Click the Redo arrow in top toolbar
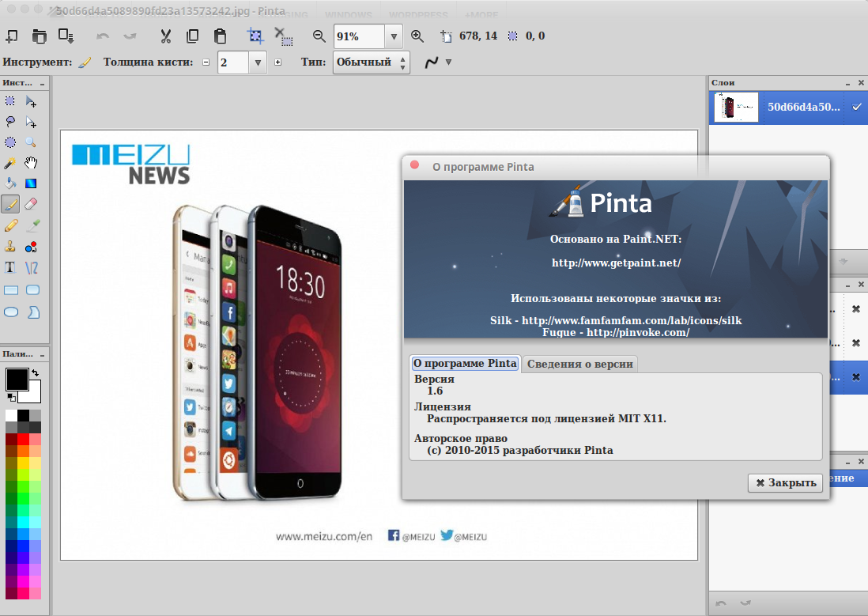 click(x=130, y=36)
